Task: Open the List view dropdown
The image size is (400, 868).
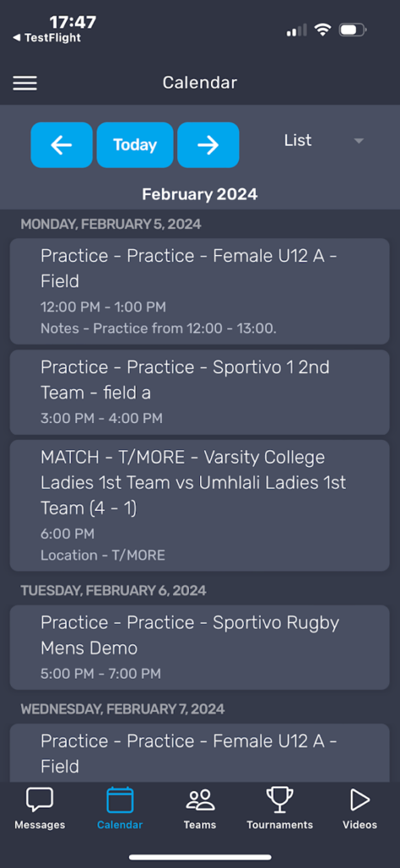Action: coord(324,141)
